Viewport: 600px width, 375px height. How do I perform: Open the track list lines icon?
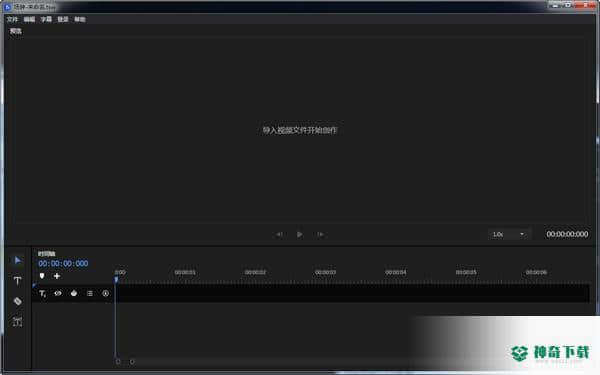(x=90, y=293)
